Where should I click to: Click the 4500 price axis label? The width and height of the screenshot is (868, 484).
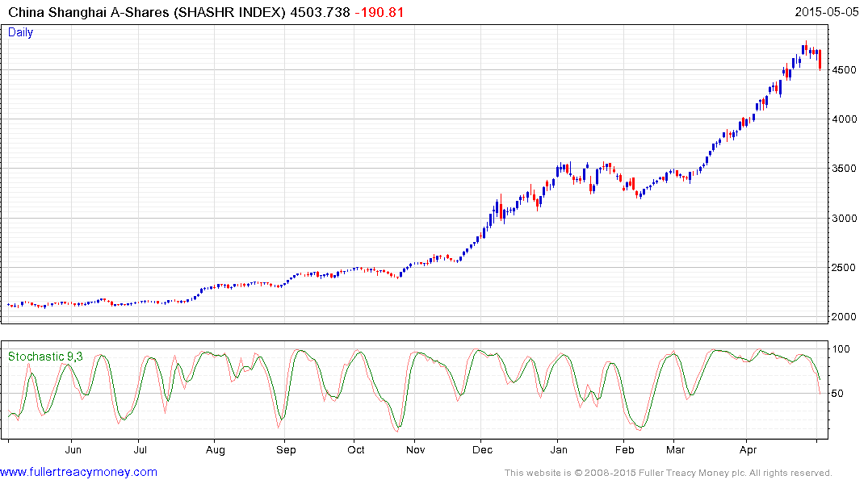[x=845, y=70]
